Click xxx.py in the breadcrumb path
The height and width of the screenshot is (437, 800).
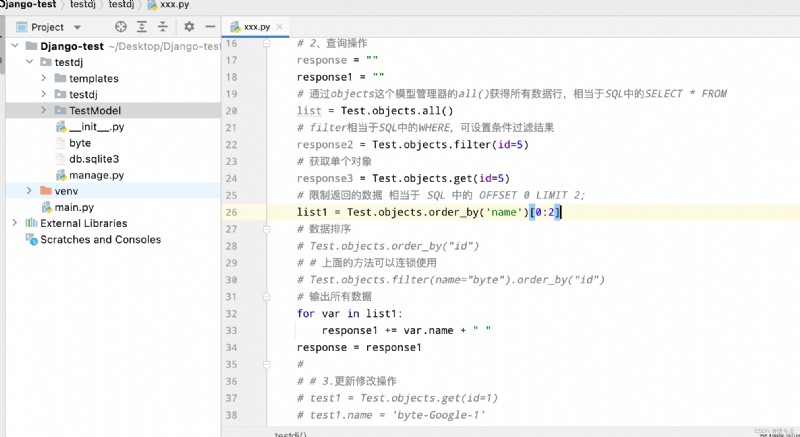174,5
